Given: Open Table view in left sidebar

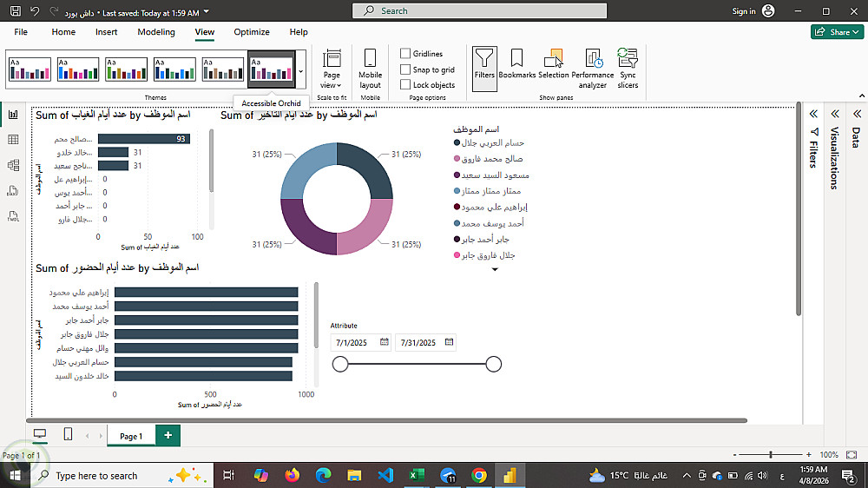Looking at the screenshot, I should 13,140.
